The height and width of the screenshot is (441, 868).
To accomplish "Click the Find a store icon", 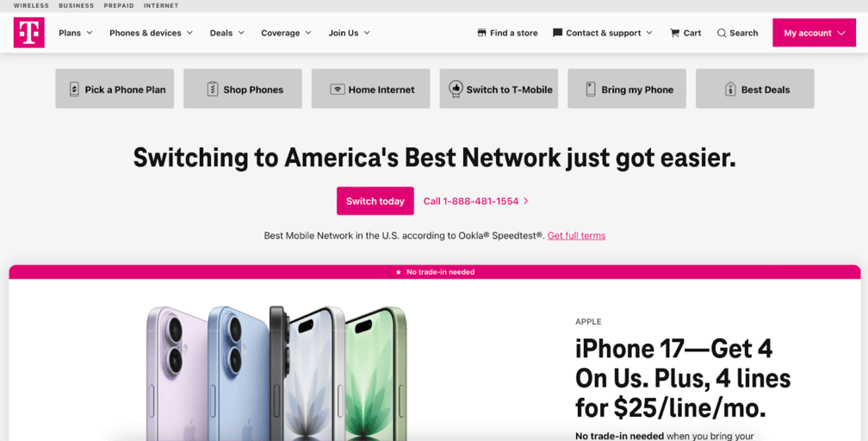I will [481, 33].
